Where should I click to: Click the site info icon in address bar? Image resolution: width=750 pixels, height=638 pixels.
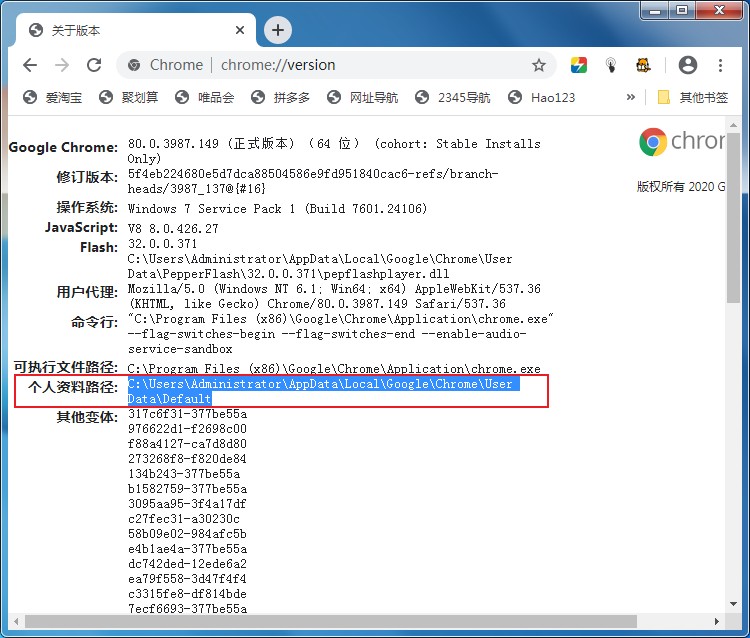(x=134, y=65)
